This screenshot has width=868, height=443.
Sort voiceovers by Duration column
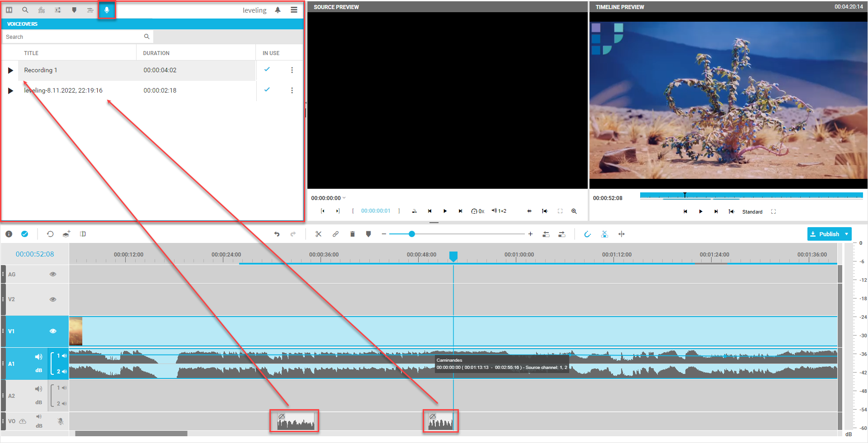click(156, 53)
